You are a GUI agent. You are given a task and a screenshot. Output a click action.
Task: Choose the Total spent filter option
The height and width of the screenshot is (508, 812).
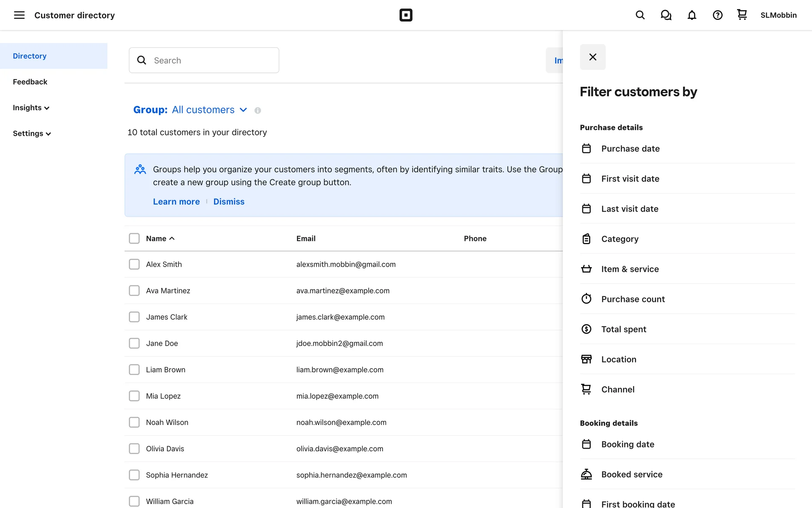(623, 329)
